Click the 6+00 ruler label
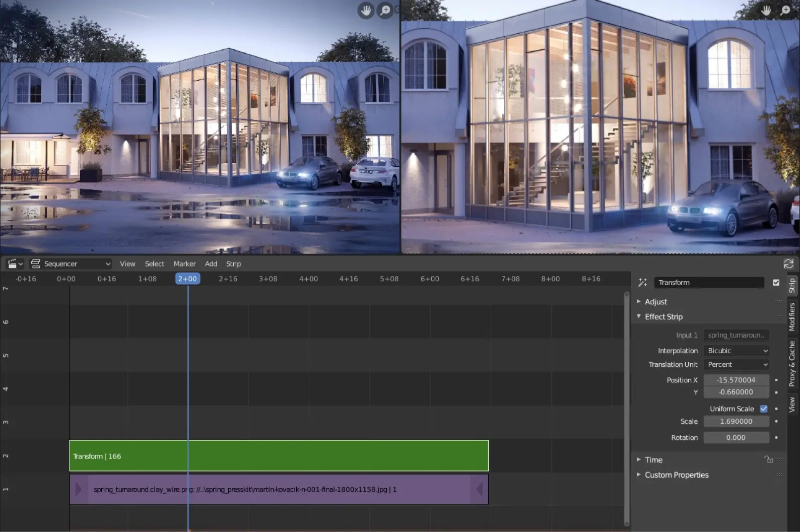The height and width of the screenshot is (532, 800). click(x=430, y=279)
